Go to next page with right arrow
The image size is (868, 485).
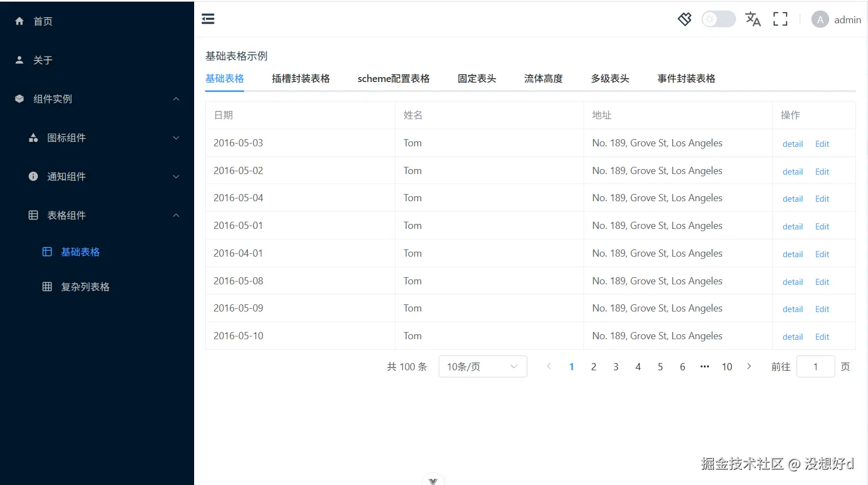click(x=749, y=366)
